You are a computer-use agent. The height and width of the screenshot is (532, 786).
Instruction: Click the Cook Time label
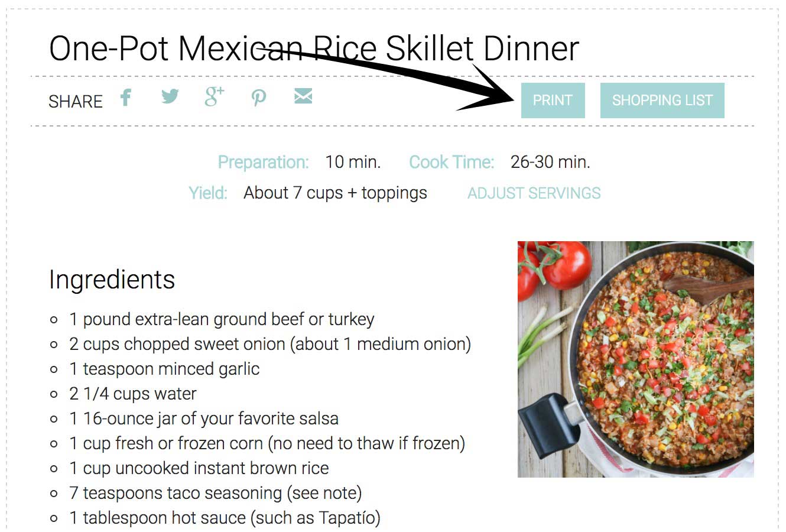pyautogui.click(x=452, y=162)
